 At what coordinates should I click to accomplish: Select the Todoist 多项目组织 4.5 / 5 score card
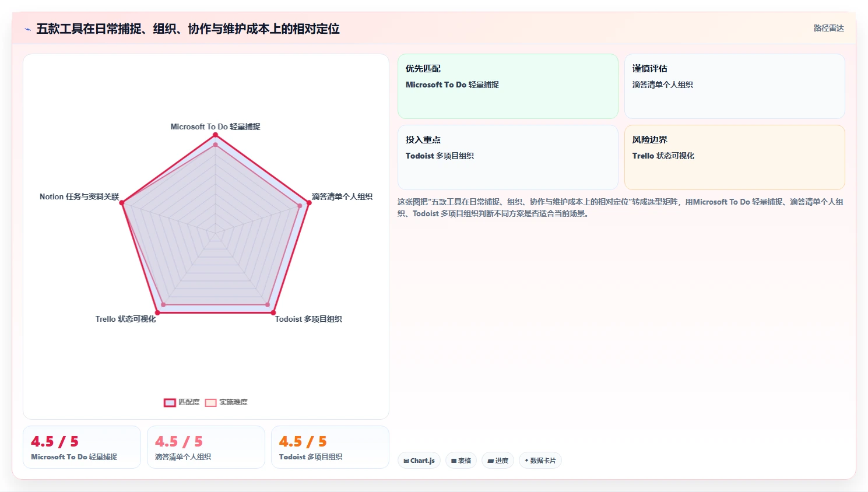(330, 447)
